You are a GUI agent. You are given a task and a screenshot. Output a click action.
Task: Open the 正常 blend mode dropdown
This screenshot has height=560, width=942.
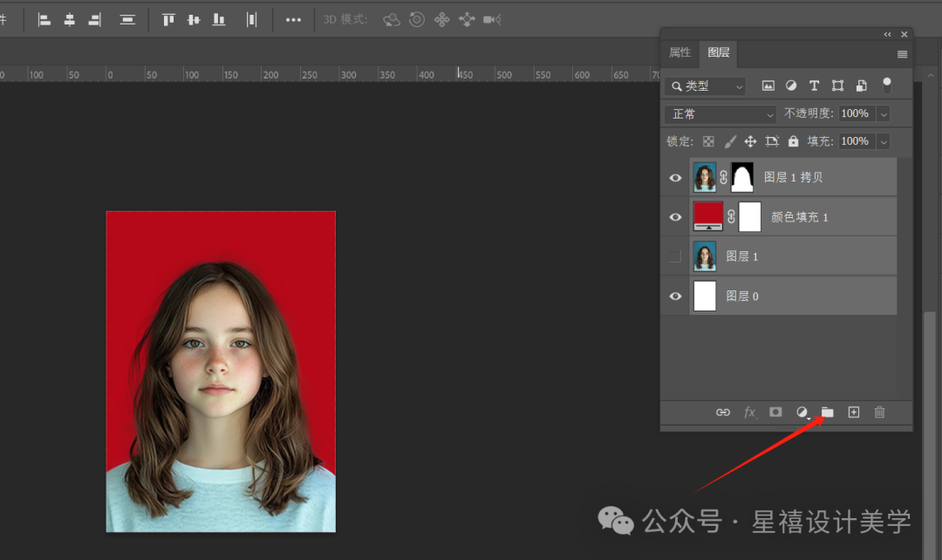pos(721,113)
